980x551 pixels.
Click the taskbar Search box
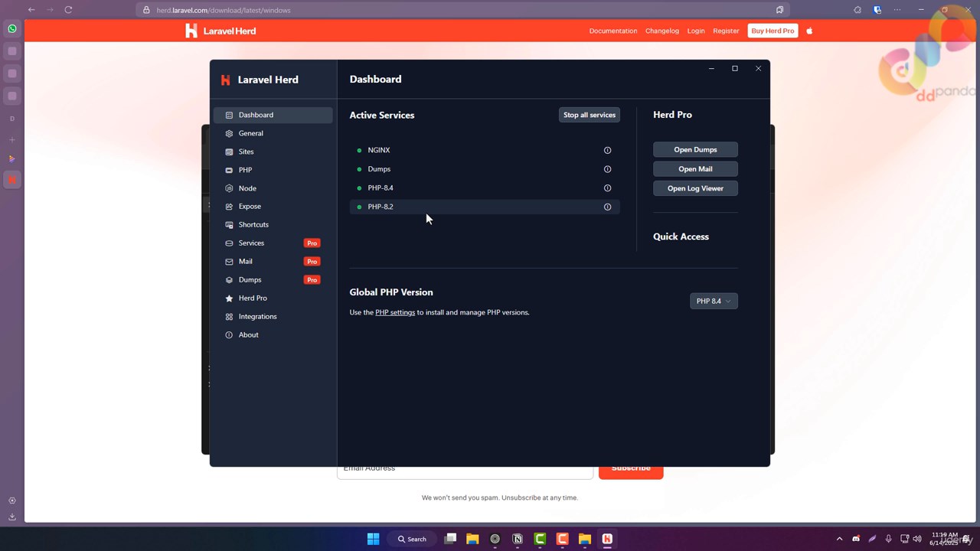point(412,539)
